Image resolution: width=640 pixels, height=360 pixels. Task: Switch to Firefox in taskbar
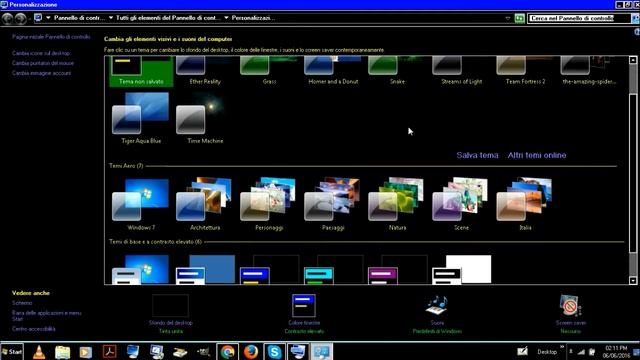251,352
